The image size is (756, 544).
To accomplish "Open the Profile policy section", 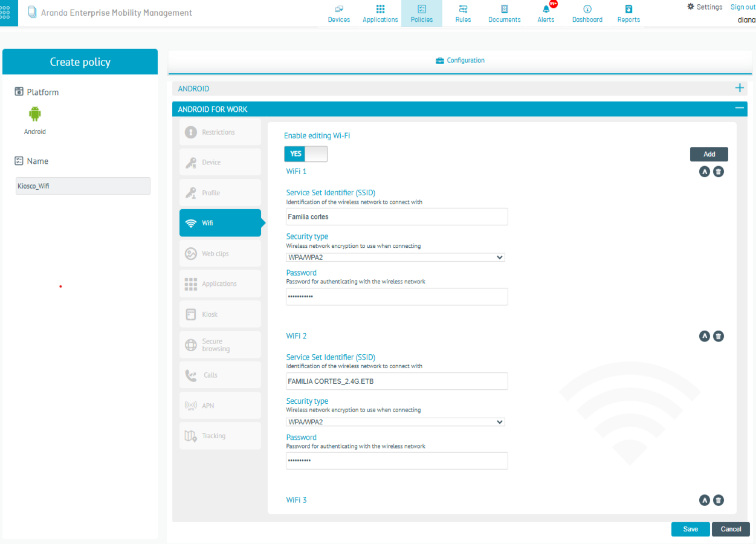I will click(x=220, y=193).
